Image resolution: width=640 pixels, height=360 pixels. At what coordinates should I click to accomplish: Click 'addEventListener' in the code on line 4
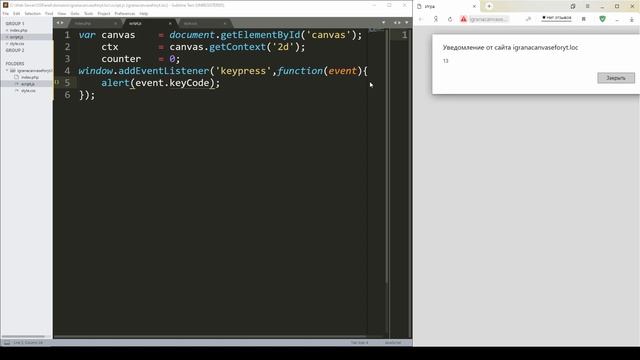164,71
